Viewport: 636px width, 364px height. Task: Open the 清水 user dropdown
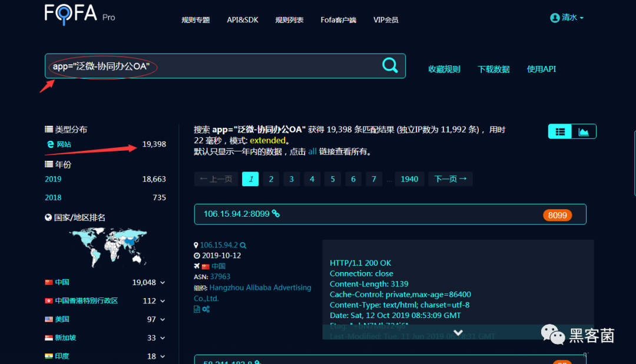coord(572,18)
